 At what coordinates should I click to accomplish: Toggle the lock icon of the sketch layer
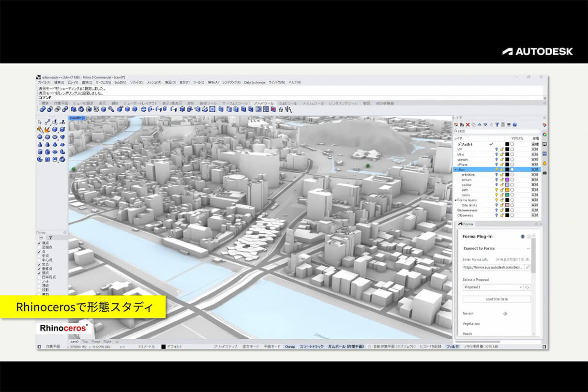(x=502, y=160)
